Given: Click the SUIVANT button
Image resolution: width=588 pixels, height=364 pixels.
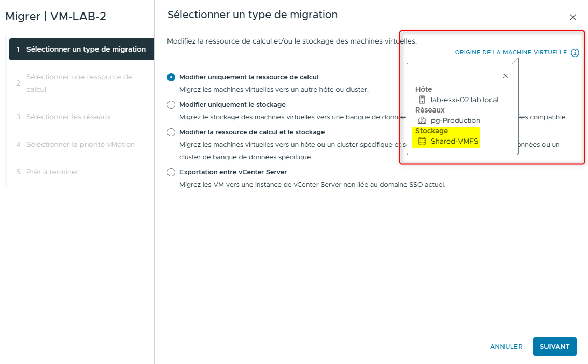Looking at the screenshot, I should pyautogui.click(x=554, y=346).
